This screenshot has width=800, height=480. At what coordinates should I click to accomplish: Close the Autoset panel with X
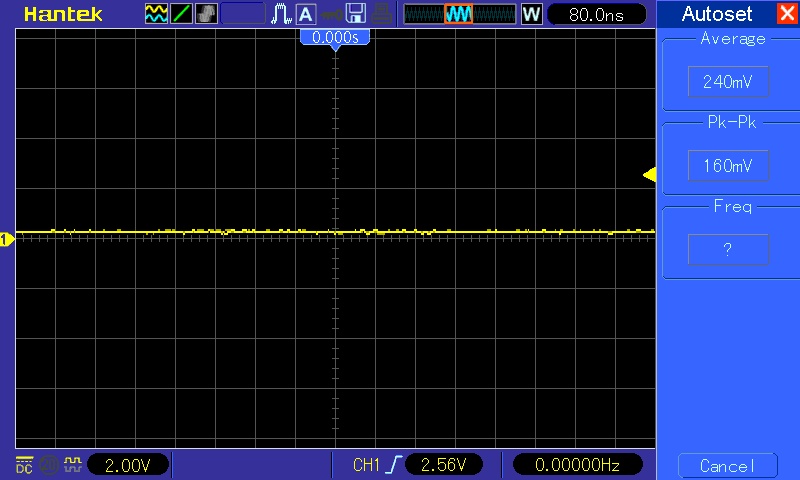786,14
